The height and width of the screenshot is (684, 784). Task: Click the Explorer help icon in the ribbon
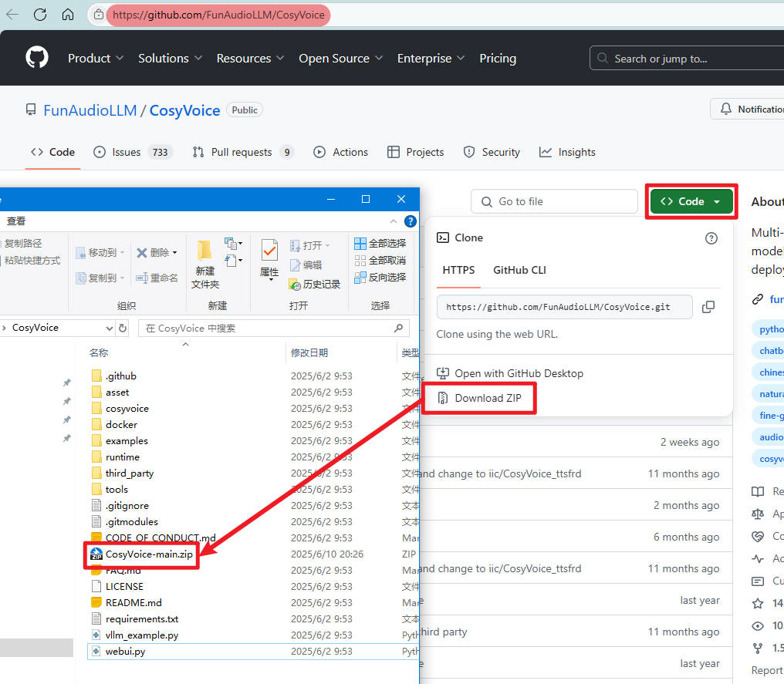pyautogui.click(x=410, y=221)
